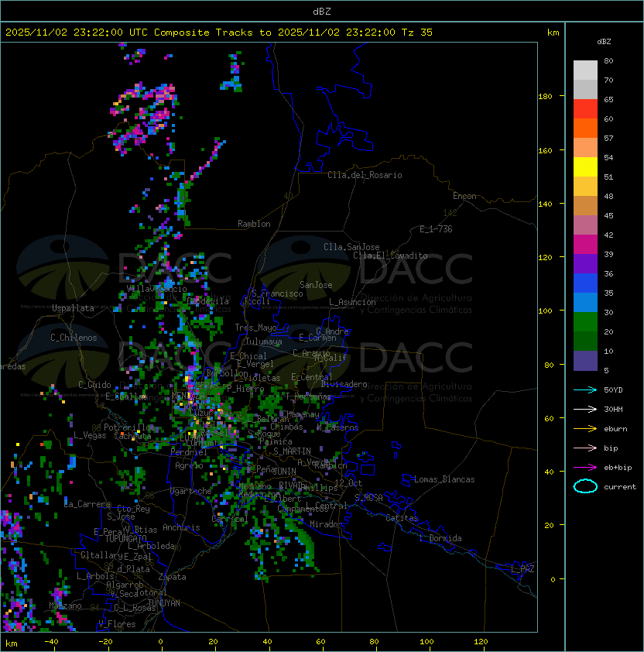The image size is (644, 652).
Task: Click the '100' tick on the vertical km axis
Action: tap(545, 311)
